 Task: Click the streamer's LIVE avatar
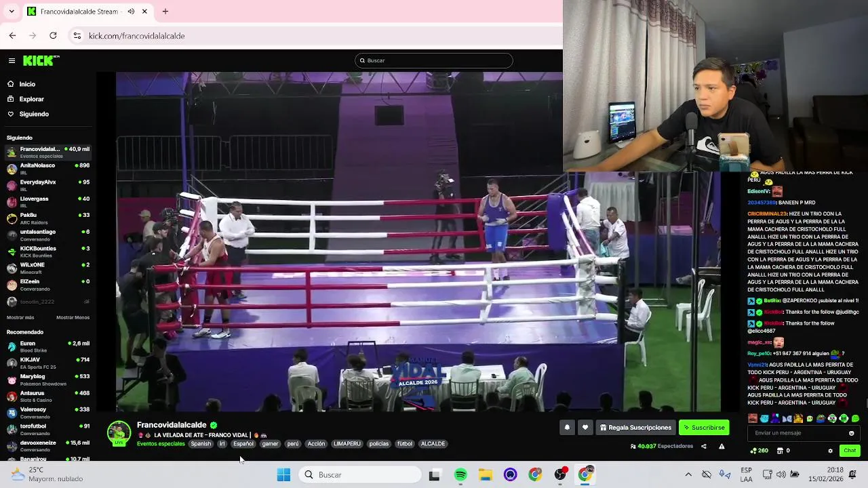click(x=119, y=434)
